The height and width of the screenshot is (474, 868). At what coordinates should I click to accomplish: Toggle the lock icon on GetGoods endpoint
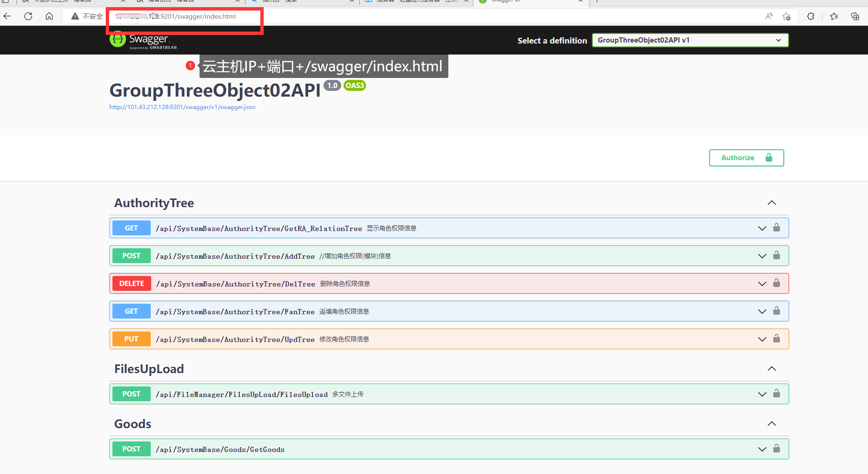point(777,449)
